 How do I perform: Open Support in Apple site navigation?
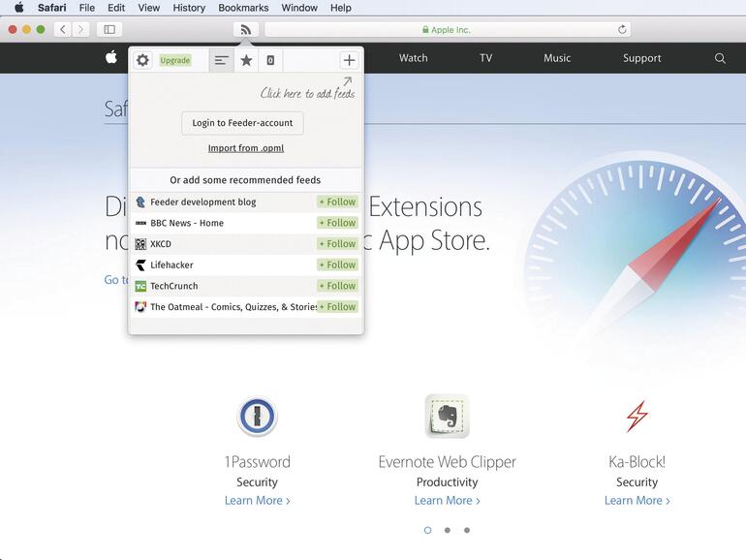pyautogui.click(x=641, y=58)
